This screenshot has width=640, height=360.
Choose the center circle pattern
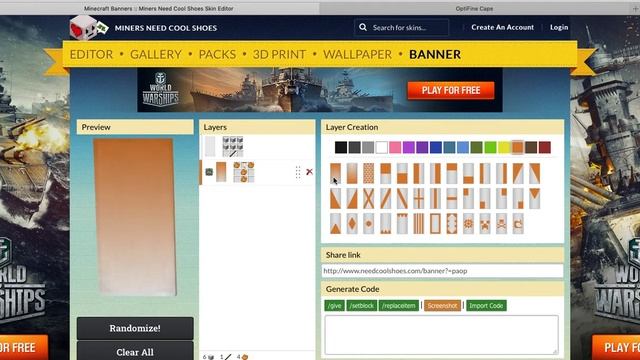(x=369, y=224)
